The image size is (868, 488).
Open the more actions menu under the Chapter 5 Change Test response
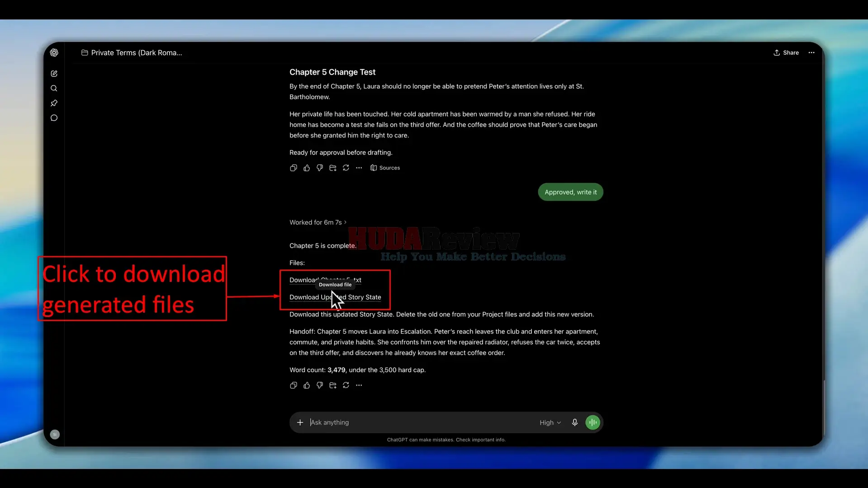point(359,168)
